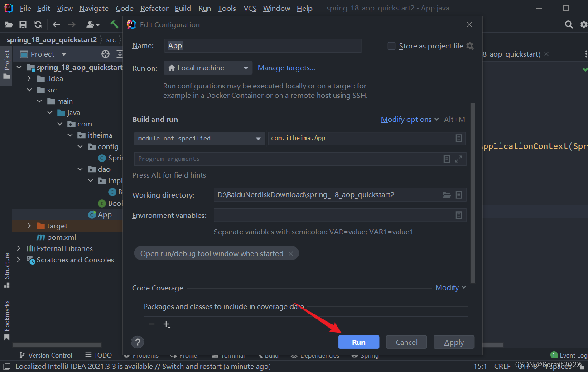The width and height of the screenshot is (588, 372).
Task: Collapse the src folder node
Action: click(29, 90)
